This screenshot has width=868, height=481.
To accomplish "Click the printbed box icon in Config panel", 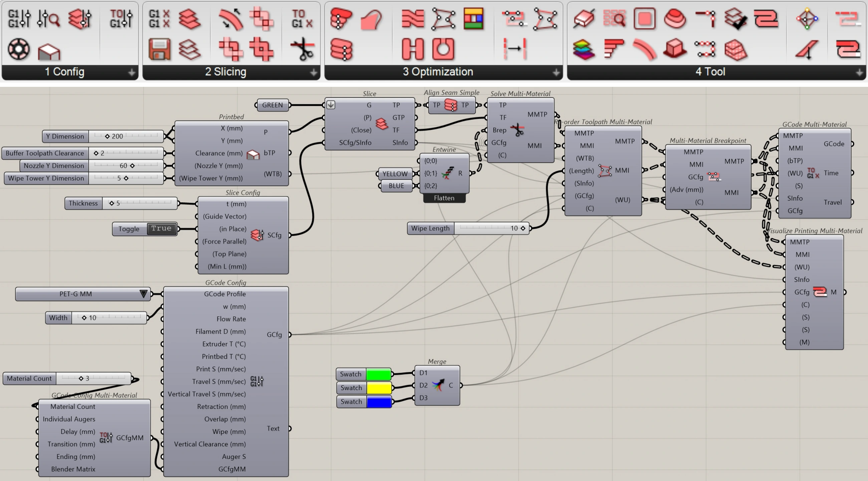I will click(x=49, y=51).
